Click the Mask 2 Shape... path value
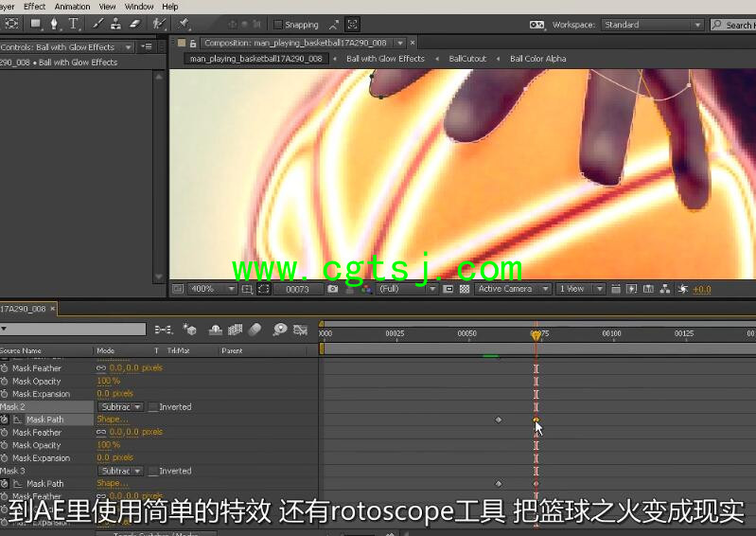The height and width of the screenshot is (536, 756). (112, 420)
